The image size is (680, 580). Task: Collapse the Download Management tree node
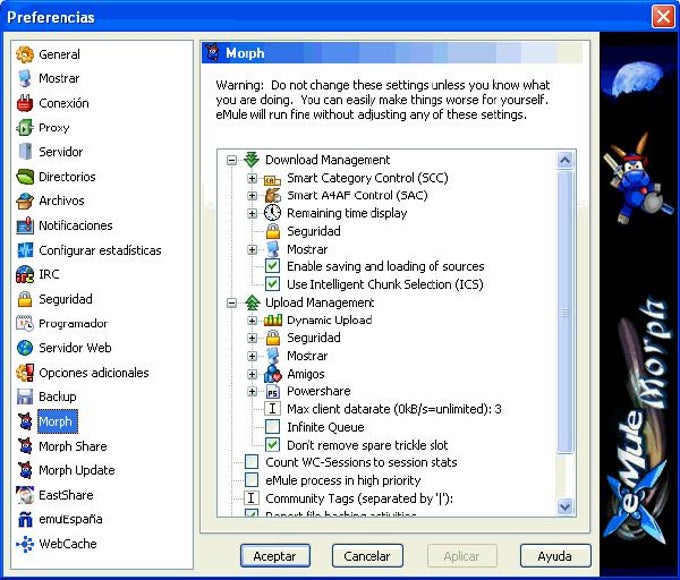(x=232, y=160)
